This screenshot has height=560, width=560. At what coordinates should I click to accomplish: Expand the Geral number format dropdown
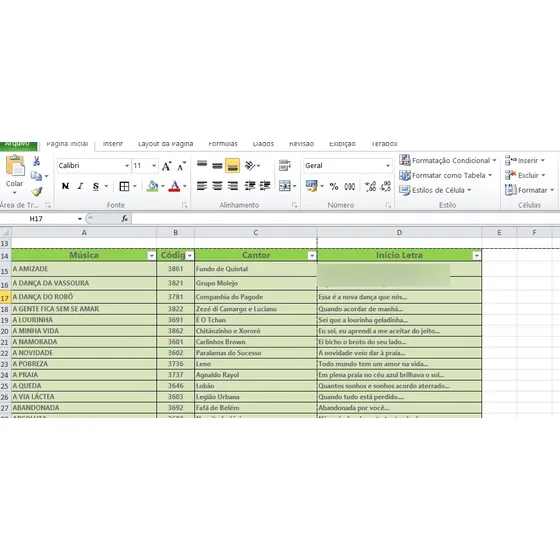tap(388, 166)
